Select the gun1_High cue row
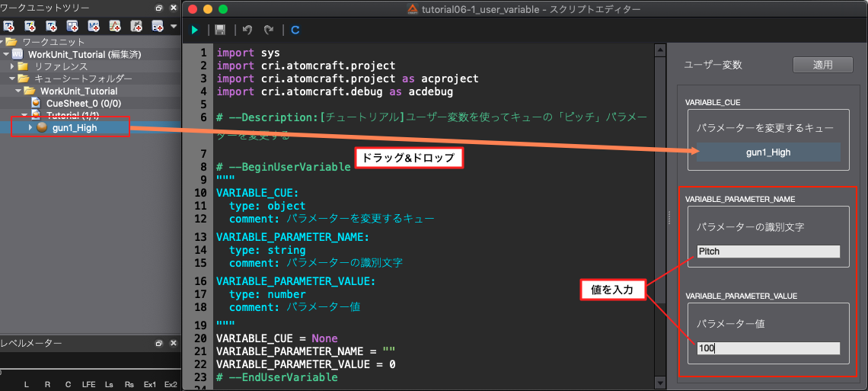The height and width of the screenshot is (391, 868). (91, 127)
